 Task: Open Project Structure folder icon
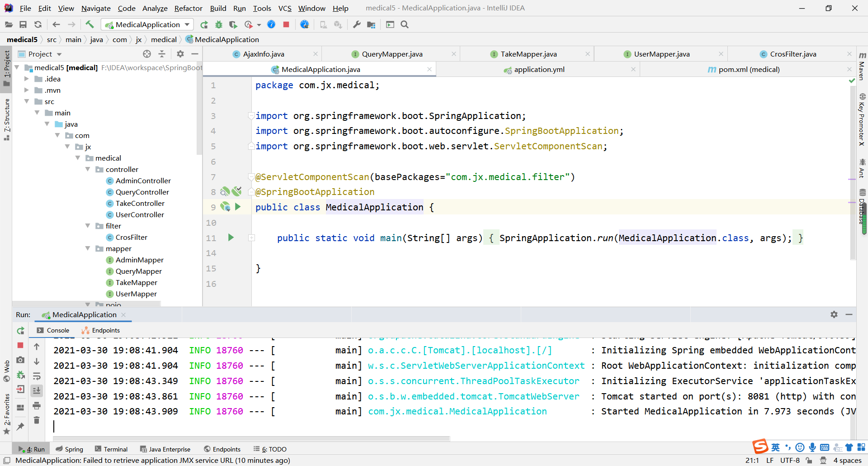pos(371,24)
